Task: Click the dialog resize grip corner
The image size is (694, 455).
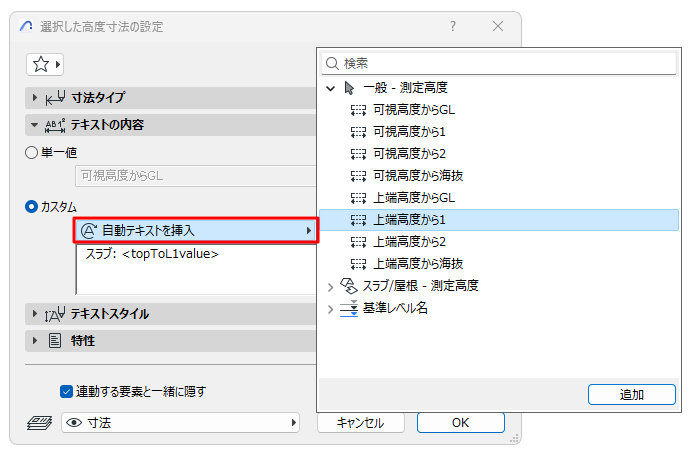Action: [x=514, y=439]
